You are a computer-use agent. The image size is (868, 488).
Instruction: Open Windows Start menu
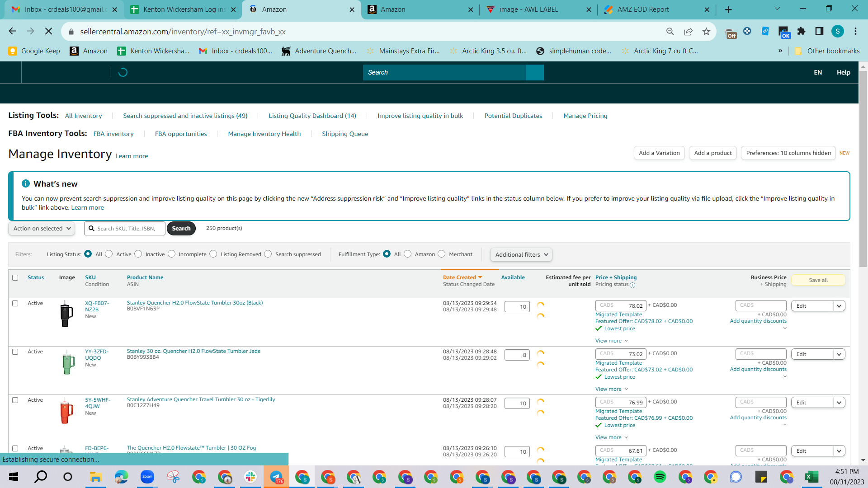click(14, 477)
